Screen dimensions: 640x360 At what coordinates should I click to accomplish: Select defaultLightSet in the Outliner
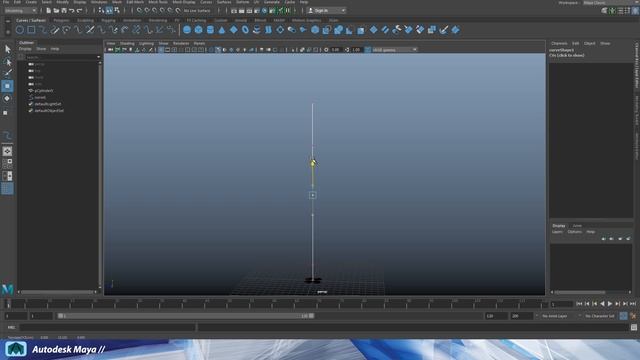point(48,104)
